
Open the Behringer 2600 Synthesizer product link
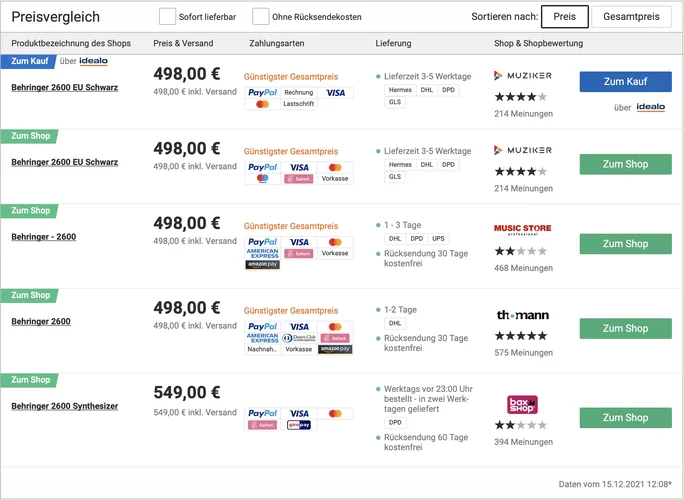(x=64, y=406)
